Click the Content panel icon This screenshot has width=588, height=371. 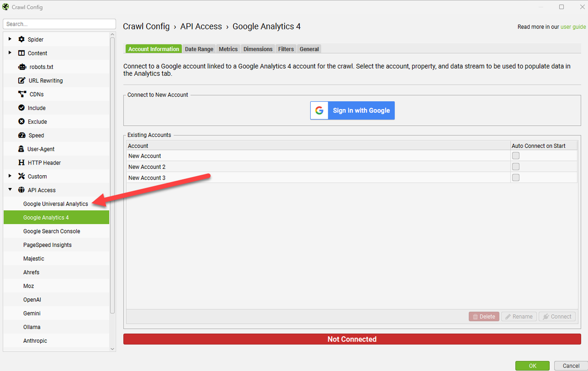click(x=22, y=53)
